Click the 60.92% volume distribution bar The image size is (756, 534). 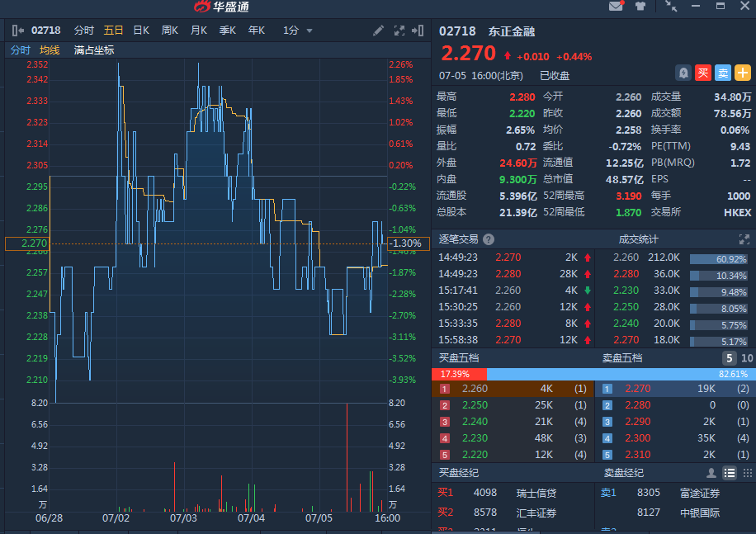[x=718, y=259]
